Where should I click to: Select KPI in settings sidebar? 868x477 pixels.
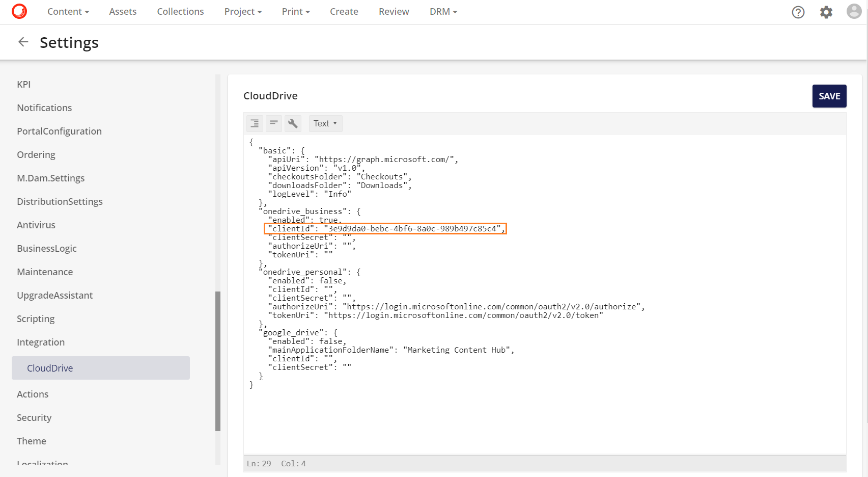point(24,84)
